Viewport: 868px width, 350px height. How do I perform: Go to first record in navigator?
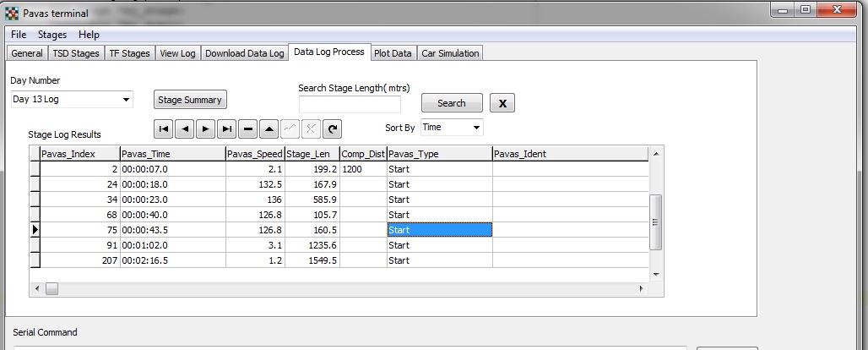tap(164, 129)
